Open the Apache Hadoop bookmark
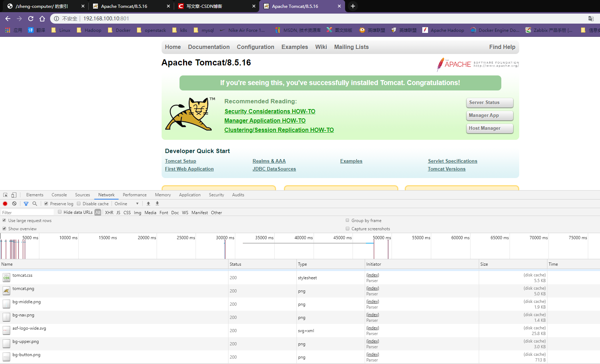Viewport: 600px width, 364px height. point(443,30)
